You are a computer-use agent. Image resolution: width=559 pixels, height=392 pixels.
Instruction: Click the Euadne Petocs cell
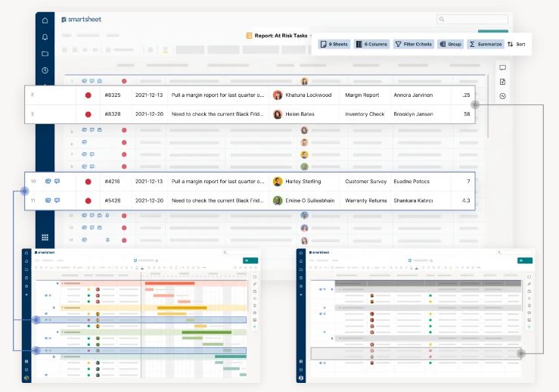pos(411,182)
